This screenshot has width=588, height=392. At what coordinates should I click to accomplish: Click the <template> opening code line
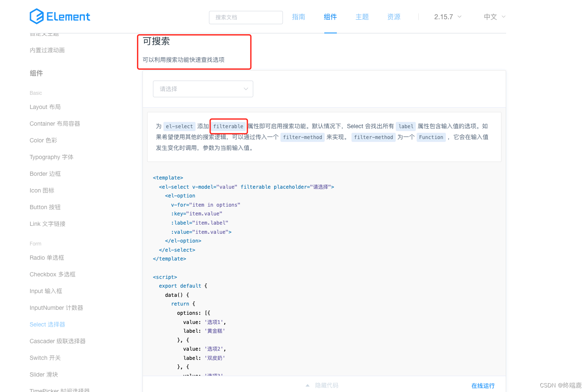[x=168, y=178]
